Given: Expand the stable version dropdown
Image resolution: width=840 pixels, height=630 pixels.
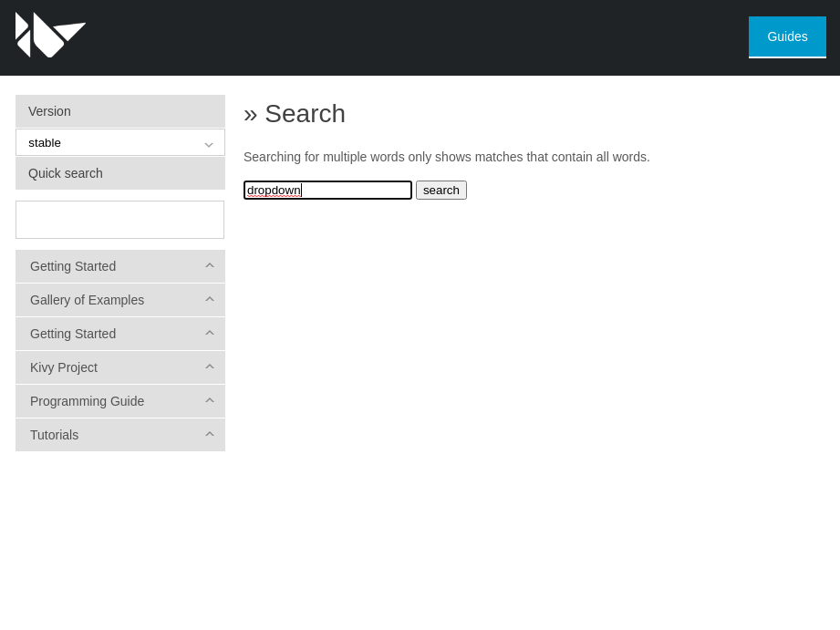Looking at the screenshot, I should (119, 142).
